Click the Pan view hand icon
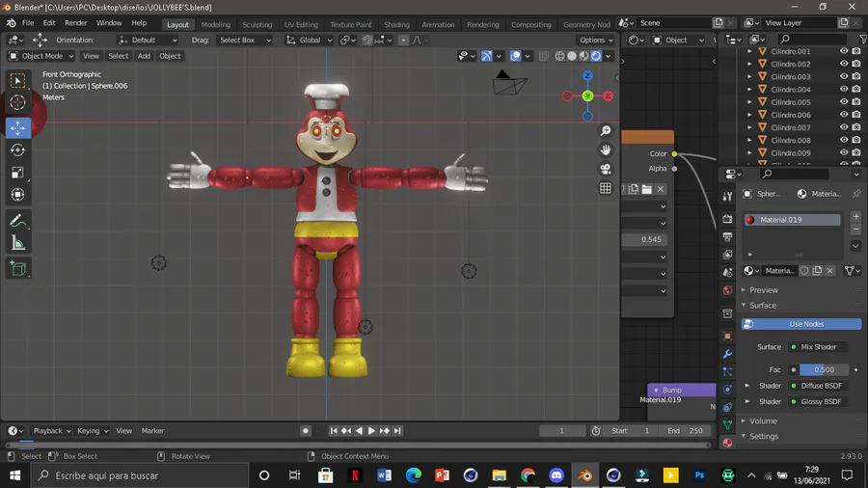This screenshot has width=868, height=488. (606, 149)
